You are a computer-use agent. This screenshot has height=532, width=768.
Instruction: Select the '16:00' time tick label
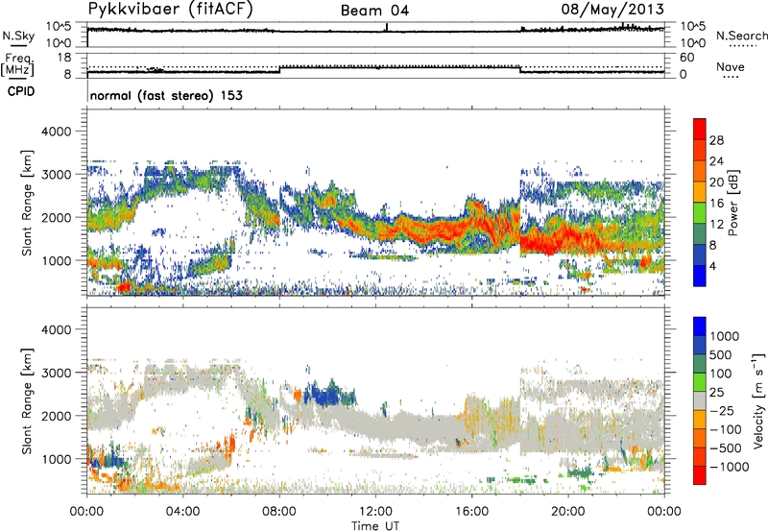click(x=471, y=512)
